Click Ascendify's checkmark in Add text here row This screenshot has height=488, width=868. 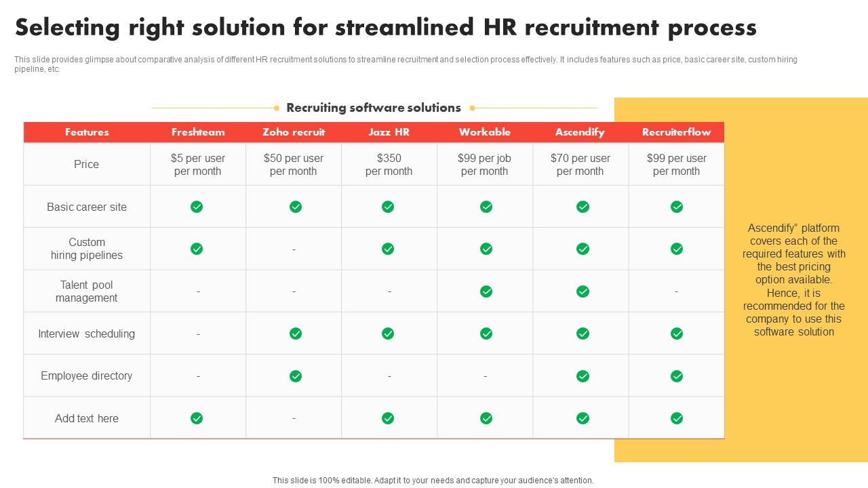coord(583,418)
